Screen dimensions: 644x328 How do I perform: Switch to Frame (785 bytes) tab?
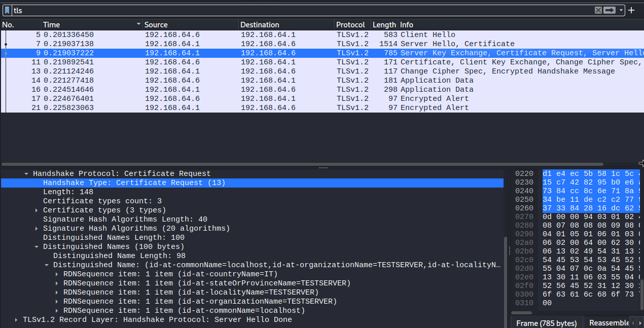click(x=547, y=323)
